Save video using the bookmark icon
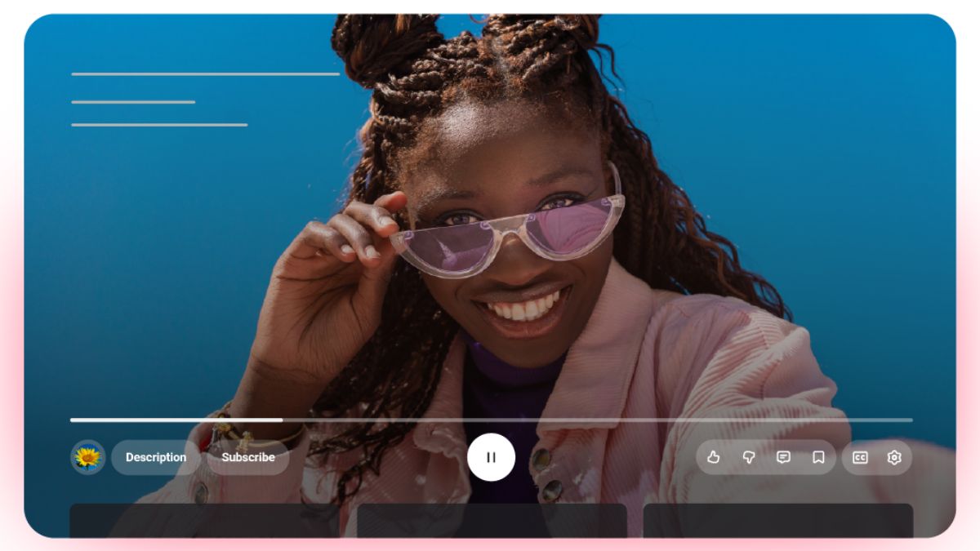Image resolution: width=980 pixels, height=551 pixels. (818, 457)
